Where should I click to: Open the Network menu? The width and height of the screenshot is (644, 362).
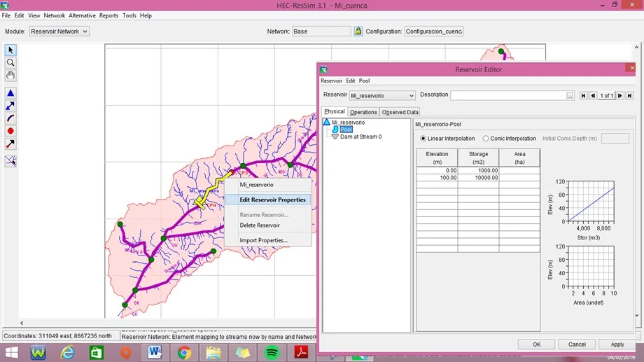point(54,15)
